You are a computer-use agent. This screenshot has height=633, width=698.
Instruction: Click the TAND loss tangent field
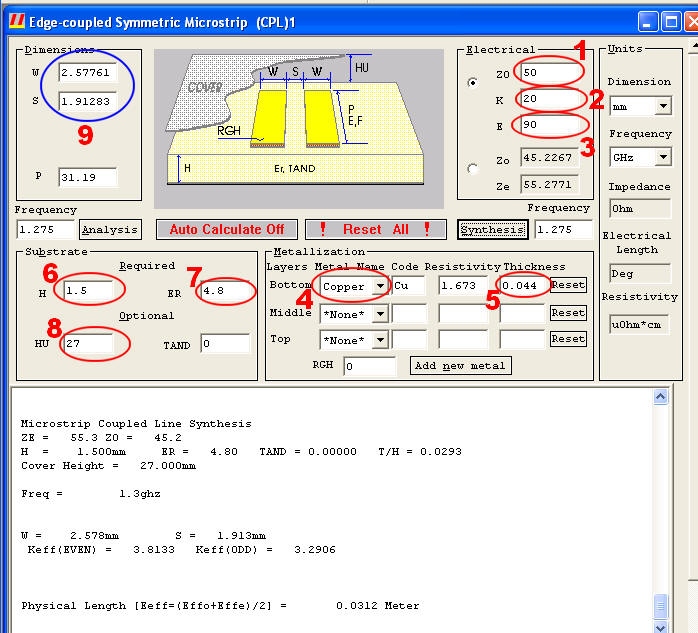point(226,344)
